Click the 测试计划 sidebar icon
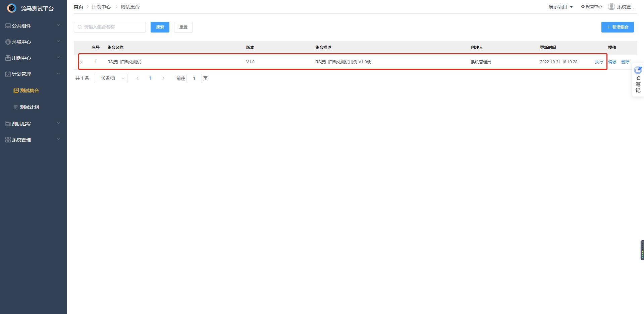Viewport: 644px width, 314px height. (x=16, y=107)
